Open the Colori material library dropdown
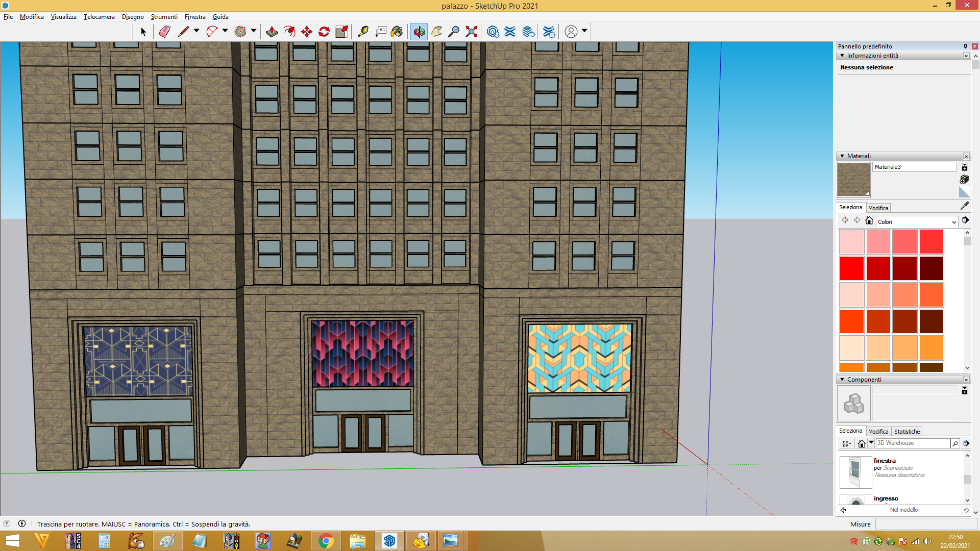Screen dimensions: 980x551 click(917, 222)
